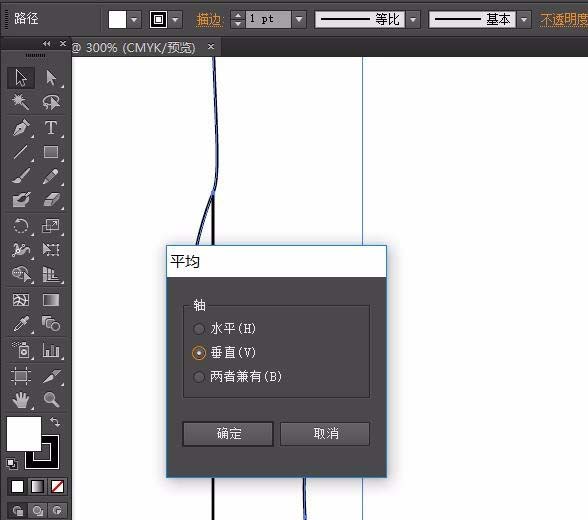Choose the Magic Wand tool
The image size is (588, 520).
pyautogui.click(x=21, y=102)
